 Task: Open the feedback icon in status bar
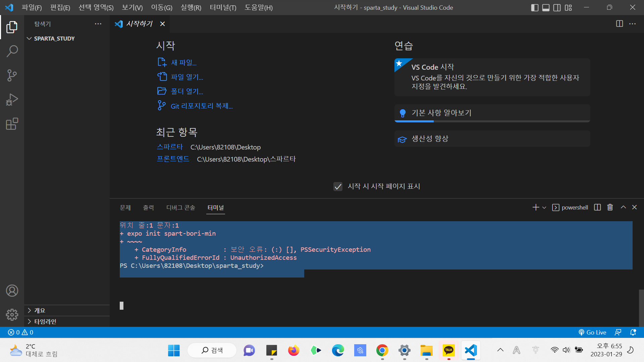tap(618, 332)
